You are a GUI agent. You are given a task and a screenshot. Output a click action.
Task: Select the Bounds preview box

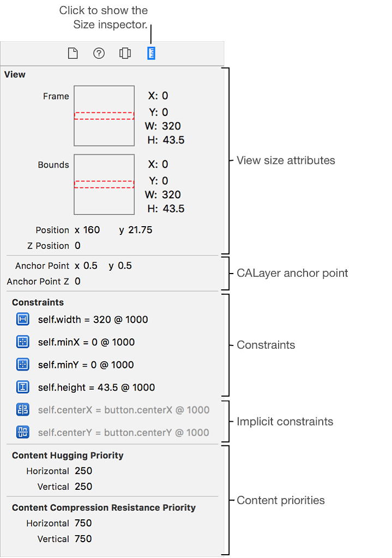(x=104, y=184)
